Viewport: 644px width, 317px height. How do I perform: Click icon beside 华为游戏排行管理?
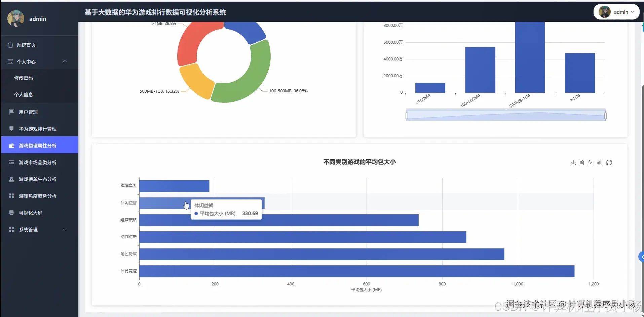click(x=11, y=129)
